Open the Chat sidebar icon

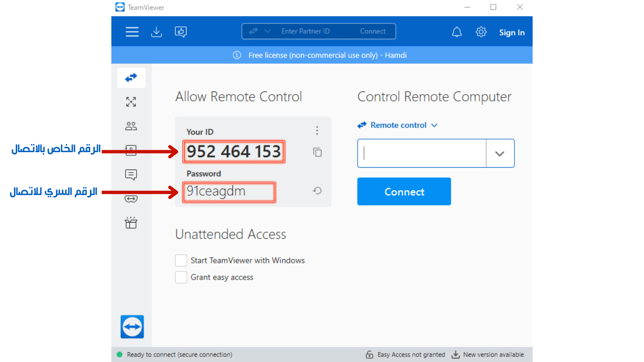pos(131,174)
